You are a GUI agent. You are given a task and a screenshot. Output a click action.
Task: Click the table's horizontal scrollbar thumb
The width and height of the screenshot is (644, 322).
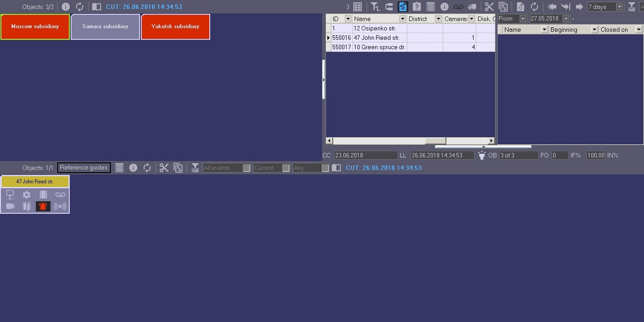435,141
